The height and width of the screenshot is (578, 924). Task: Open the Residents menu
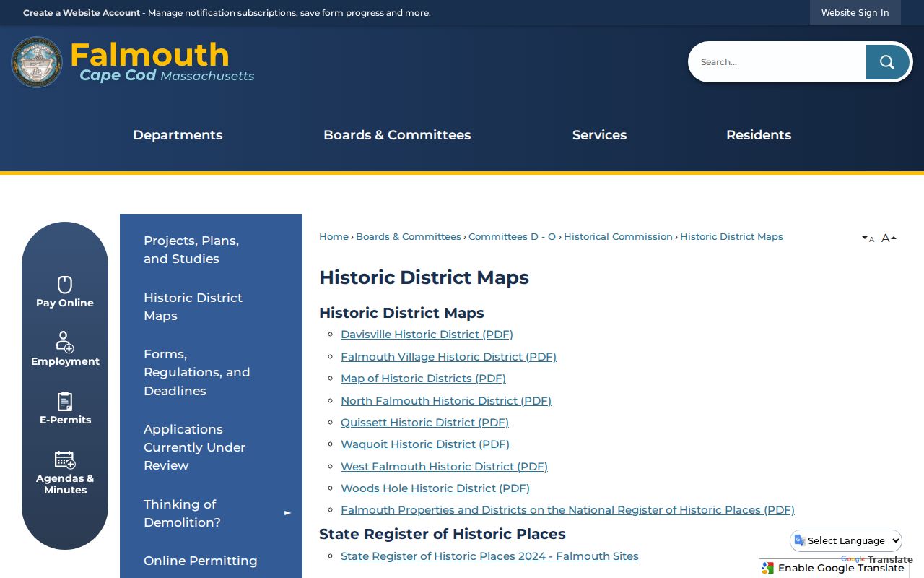(759, 135)
